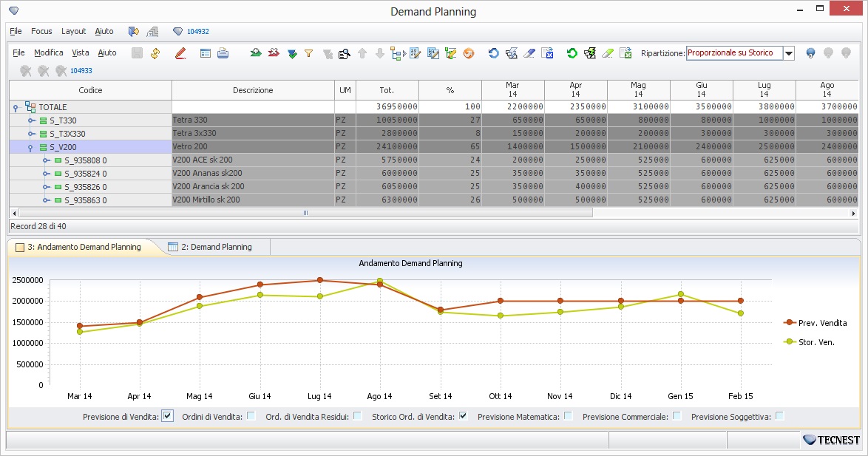
Task: Click the green Excel export sheet icon
Action: point(625,53)
